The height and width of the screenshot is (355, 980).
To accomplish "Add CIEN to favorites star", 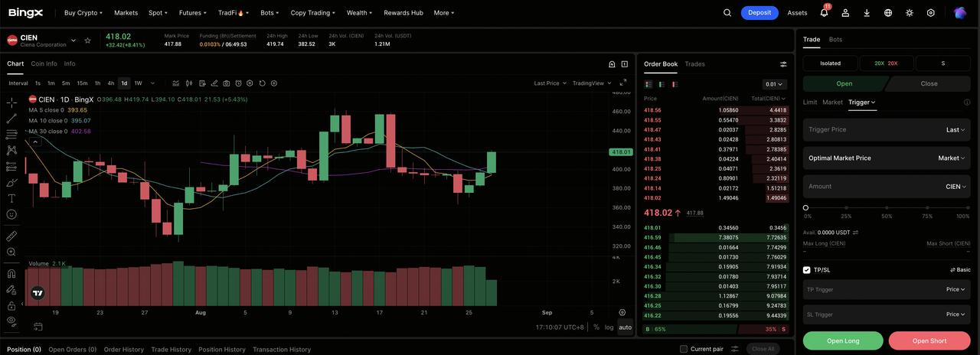I will (88, 41).
